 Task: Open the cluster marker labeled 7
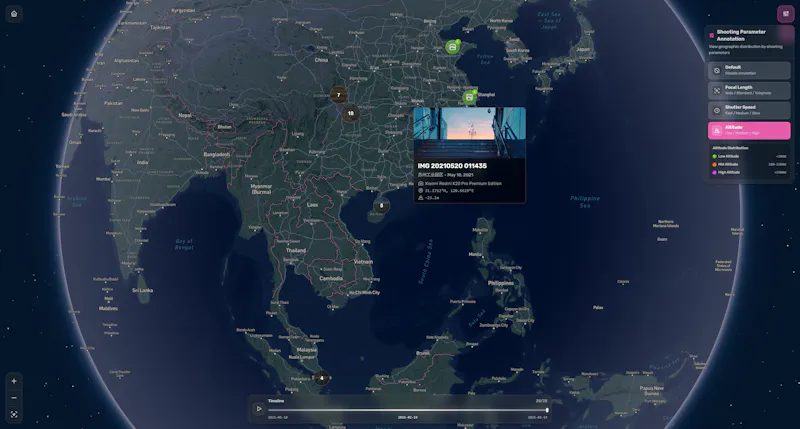click(338, 95)
